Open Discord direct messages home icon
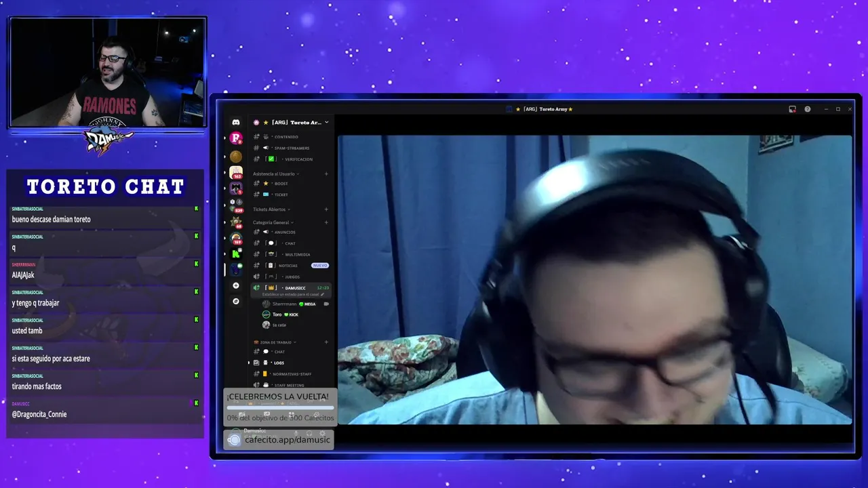The width and height of the screenshot is (868, 488). (x=235, y=123)
